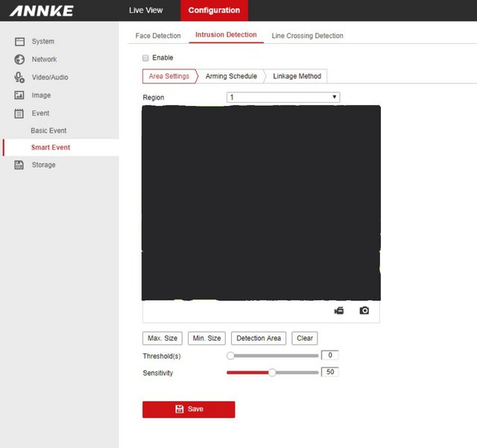The width and height of the screenshot is (477, 448).
Task: Click the Threshold(s) slider handle
Action: [x=230, y=356]
